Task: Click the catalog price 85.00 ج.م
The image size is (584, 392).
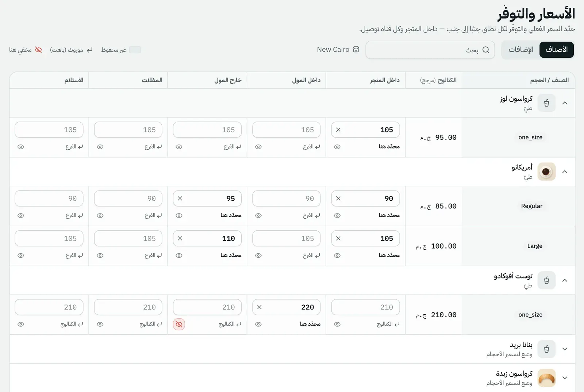Action: 438,206
